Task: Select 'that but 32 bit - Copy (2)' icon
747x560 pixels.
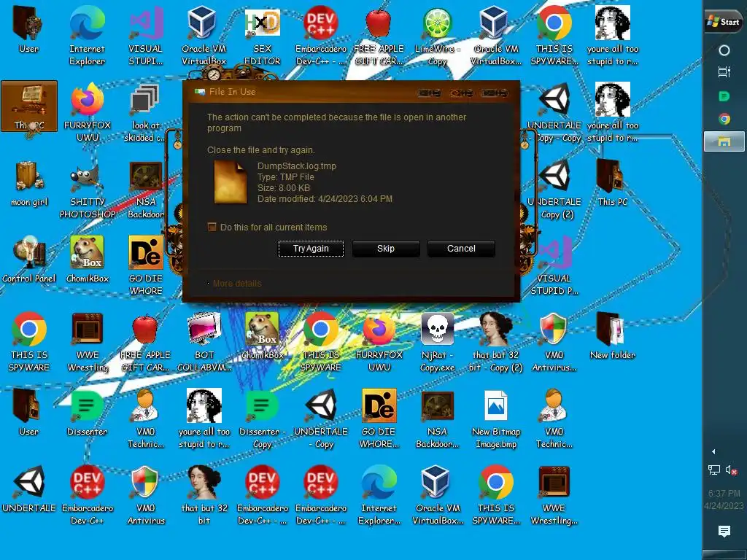Action: tap(496, 343)
